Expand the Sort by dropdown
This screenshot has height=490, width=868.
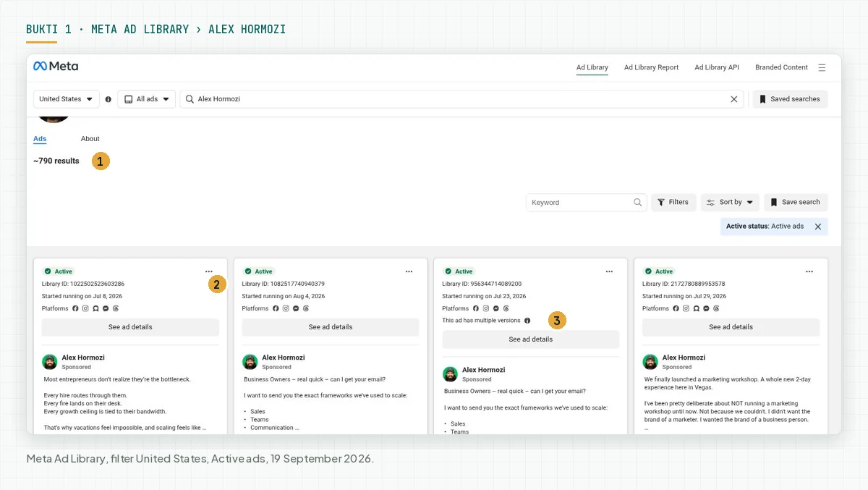730,203
